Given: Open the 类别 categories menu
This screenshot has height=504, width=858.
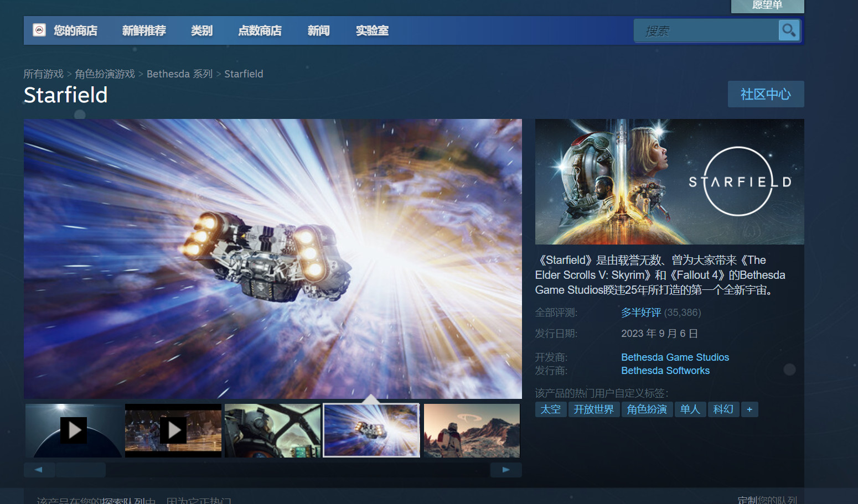Looking at the screenshot, I should click(201, 30).
